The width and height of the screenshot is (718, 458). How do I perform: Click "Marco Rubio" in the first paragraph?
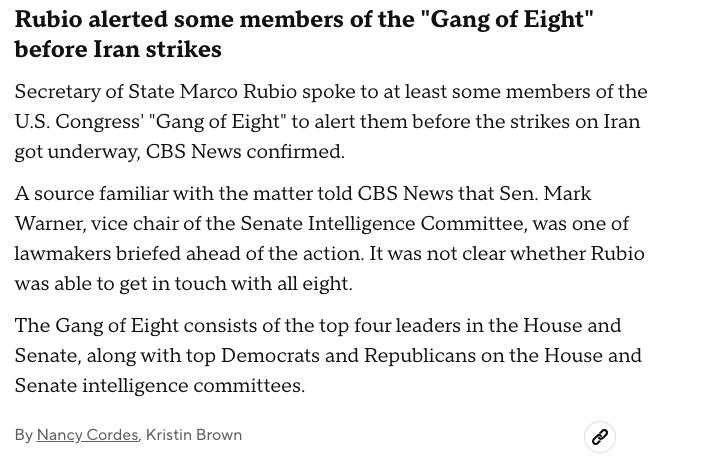pyautogui.click(x=238, y=92)
